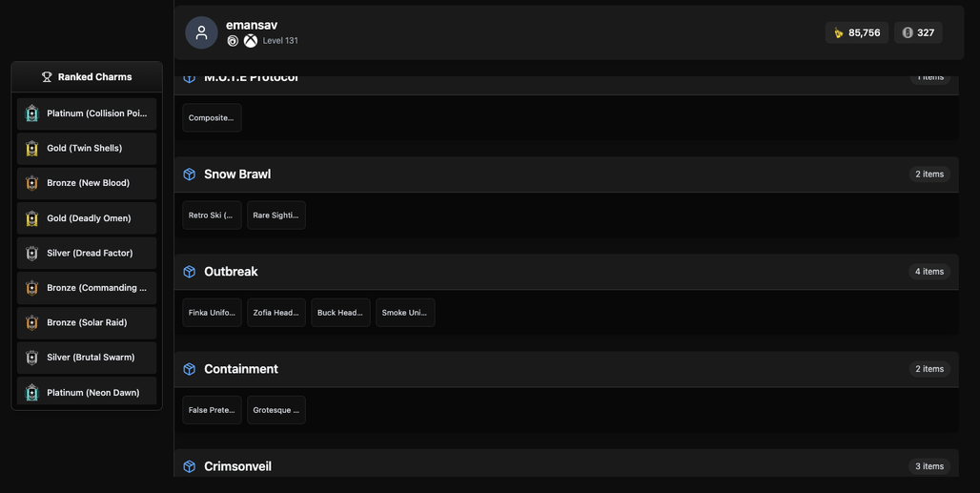
Task: Click the R6 credits icon showing 327
Action: tap(908, 32)
